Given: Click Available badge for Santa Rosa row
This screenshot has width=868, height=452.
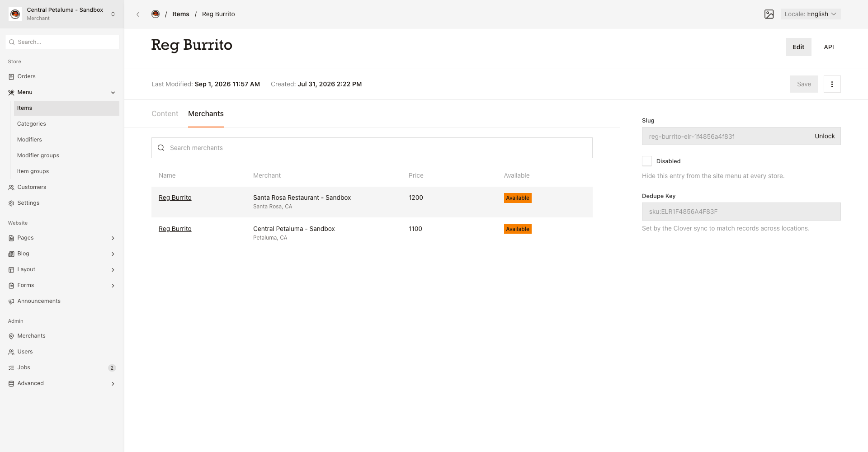Looking at the screenshot, I should (518, 198).
